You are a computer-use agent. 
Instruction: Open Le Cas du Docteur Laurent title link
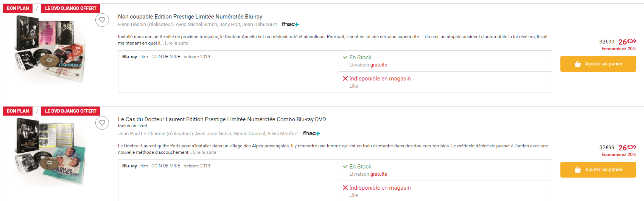point(222,119)
